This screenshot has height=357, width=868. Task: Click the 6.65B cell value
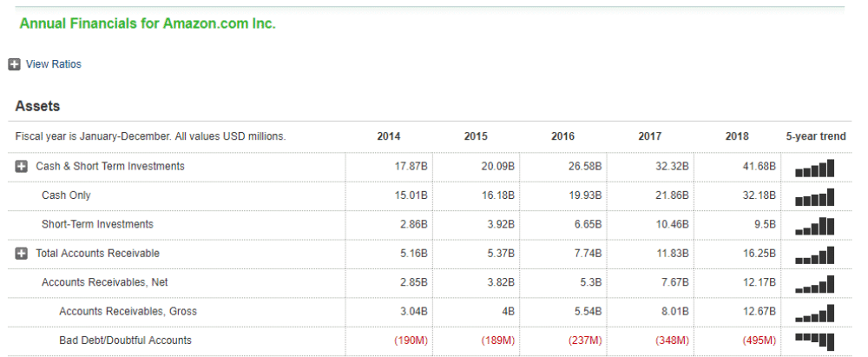[x=588, y=224]
